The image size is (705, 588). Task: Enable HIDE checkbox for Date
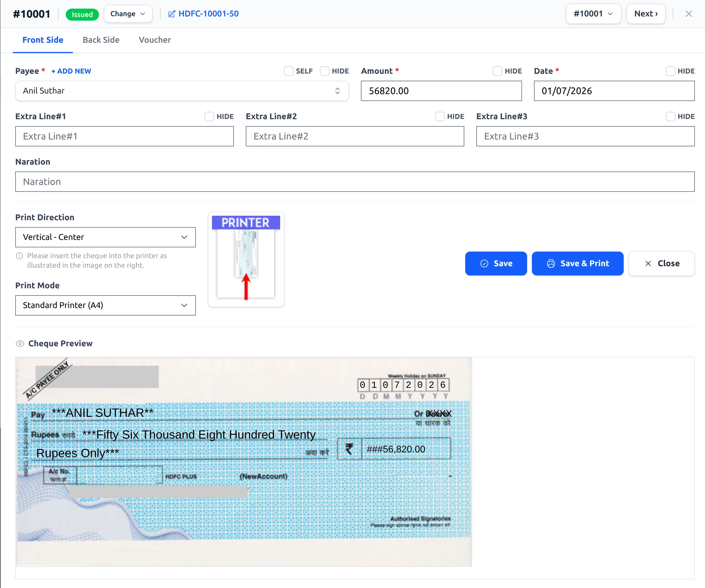(670, 71)
